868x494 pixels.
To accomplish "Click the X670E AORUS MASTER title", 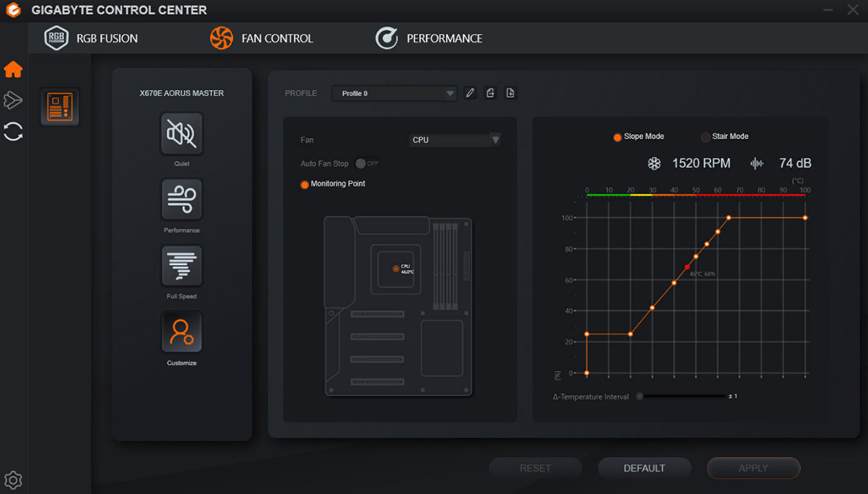I will (181, 93).
